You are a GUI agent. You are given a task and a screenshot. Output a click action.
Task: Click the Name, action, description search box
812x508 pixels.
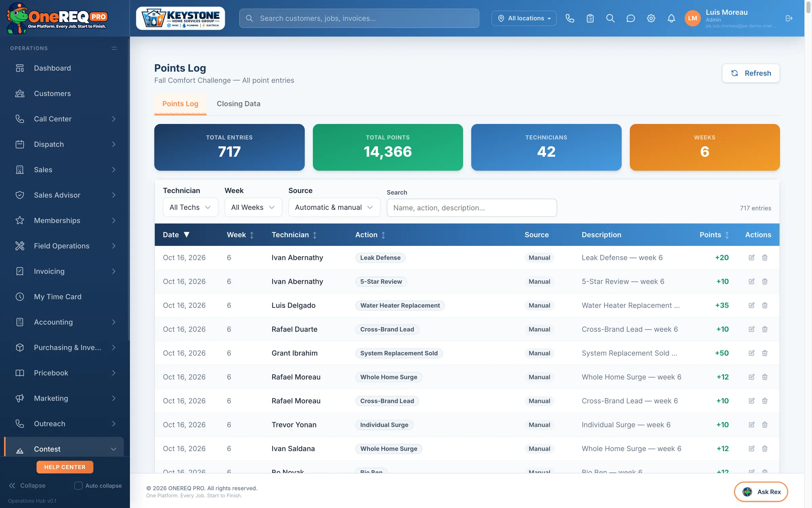tap(472, 208)
